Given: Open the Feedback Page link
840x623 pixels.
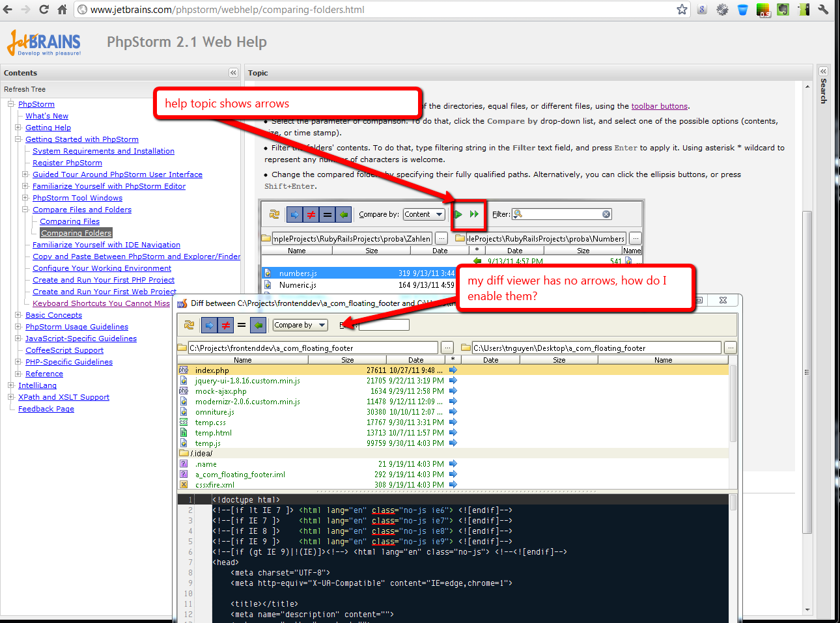Looking at the screenshot, I should coord(46,409).
